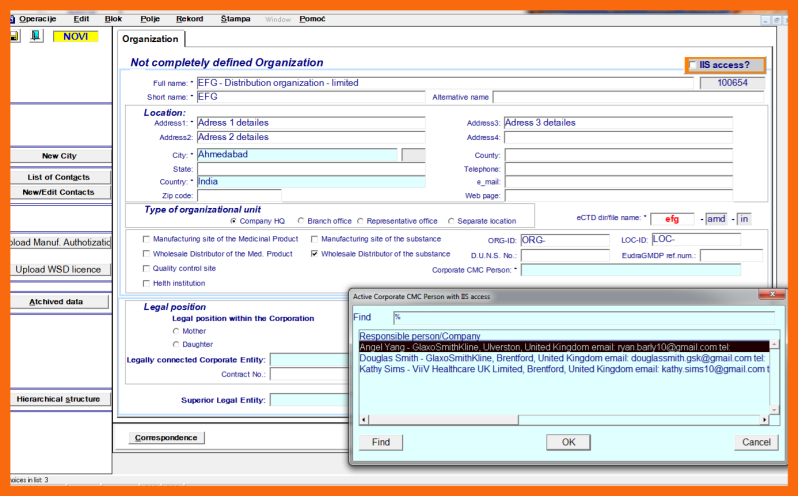
Task: Select the Branch office radio button
Action: 300,221
